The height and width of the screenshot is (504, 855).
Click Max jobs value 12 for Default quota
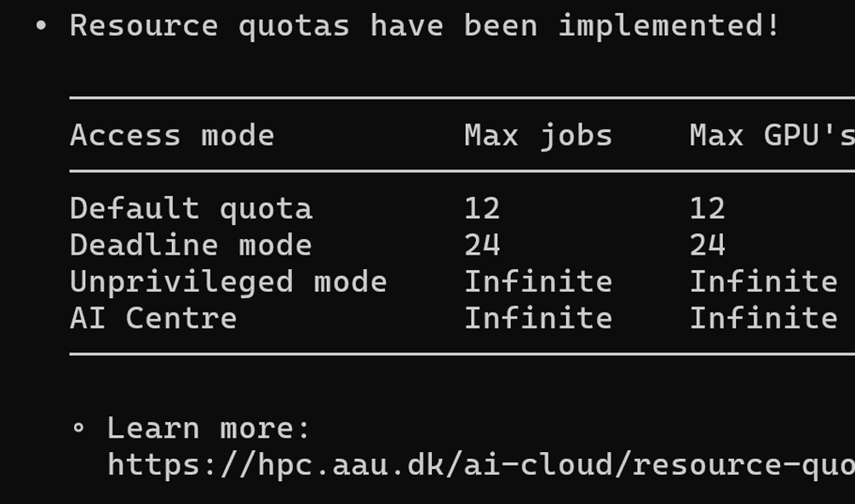click(482, 209)
